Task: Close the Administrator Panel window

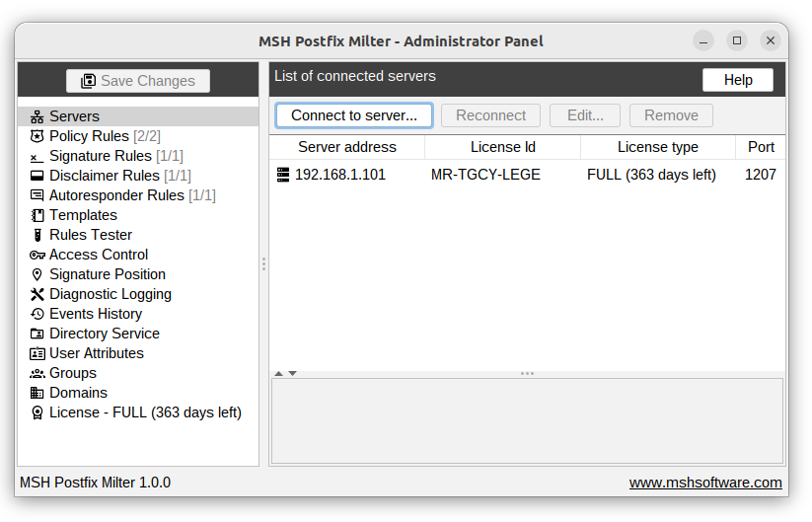Action: pos(770,40)
